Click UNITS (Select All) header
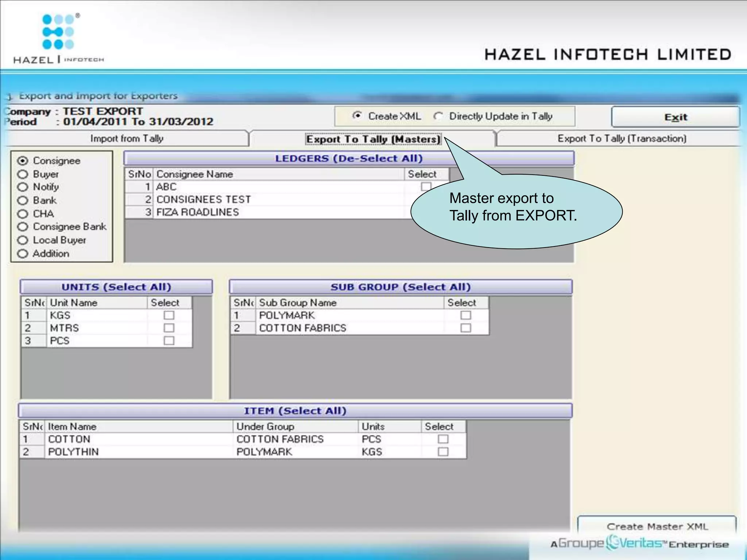The image size is (747, 560). click(x=116, y=287)
